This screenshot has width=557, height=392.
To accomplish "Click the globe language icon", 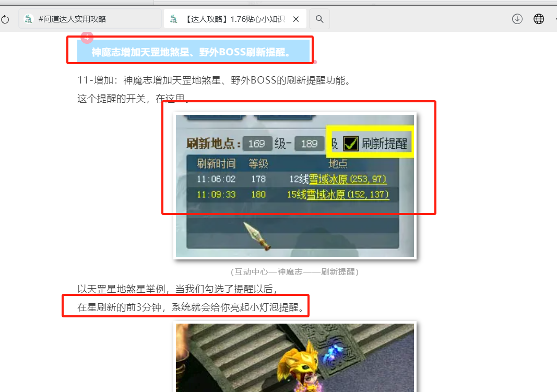I will [539, 19].
